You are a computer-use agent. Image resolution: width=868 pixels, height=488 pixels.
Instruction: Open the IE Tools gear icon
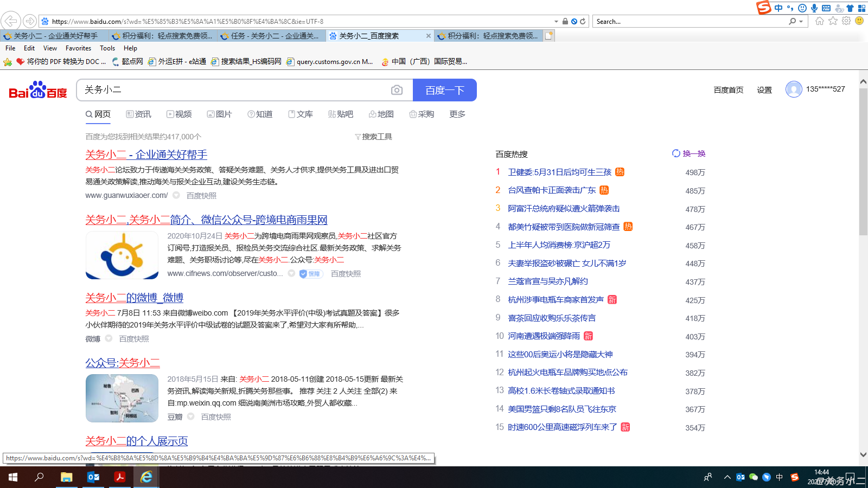846,21
